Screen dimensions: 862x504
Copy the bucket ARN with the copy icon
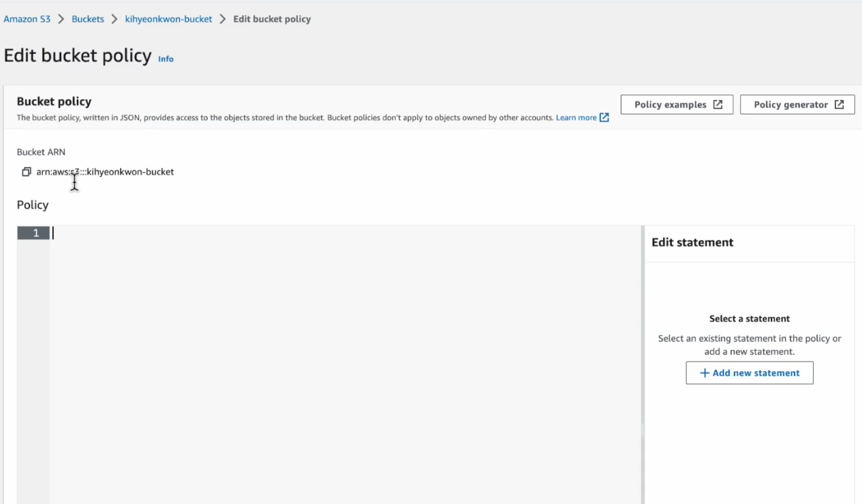26,172
